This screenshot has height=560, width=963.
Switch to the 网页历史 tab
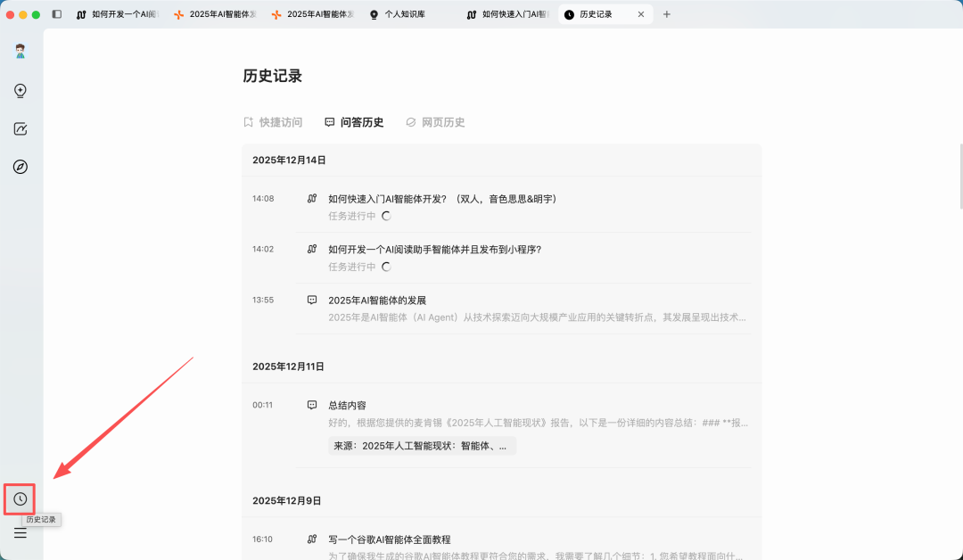tap(437, 122)
